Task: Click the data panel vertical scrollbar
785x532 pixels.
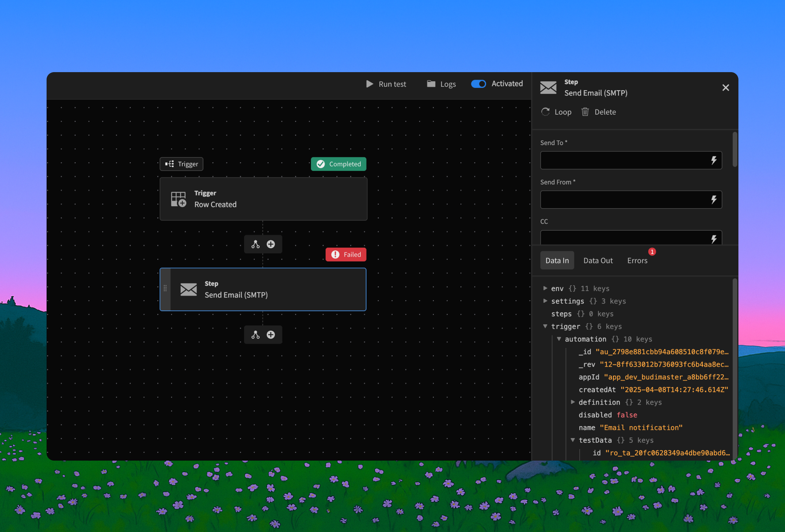Action: point(735,368)
